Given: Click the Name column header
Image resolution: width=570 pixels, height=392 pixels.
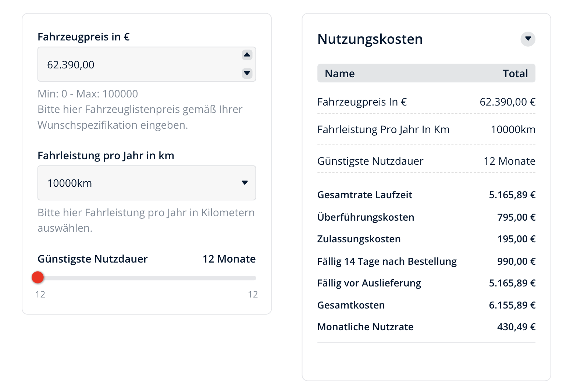Looking at the screenshot, I should click(339, 74).
